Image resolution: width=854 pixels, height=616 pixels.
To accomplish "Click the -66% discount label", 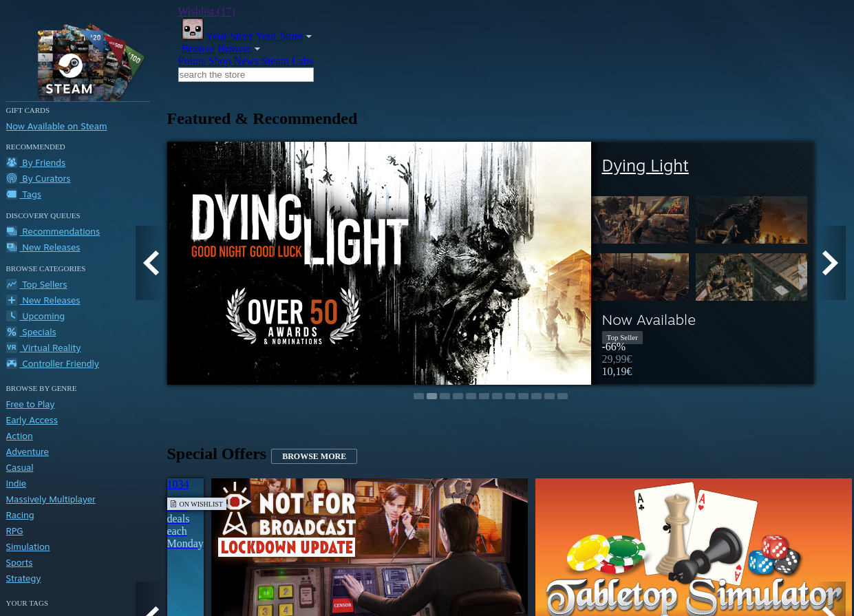I will (x=614, y=347).
